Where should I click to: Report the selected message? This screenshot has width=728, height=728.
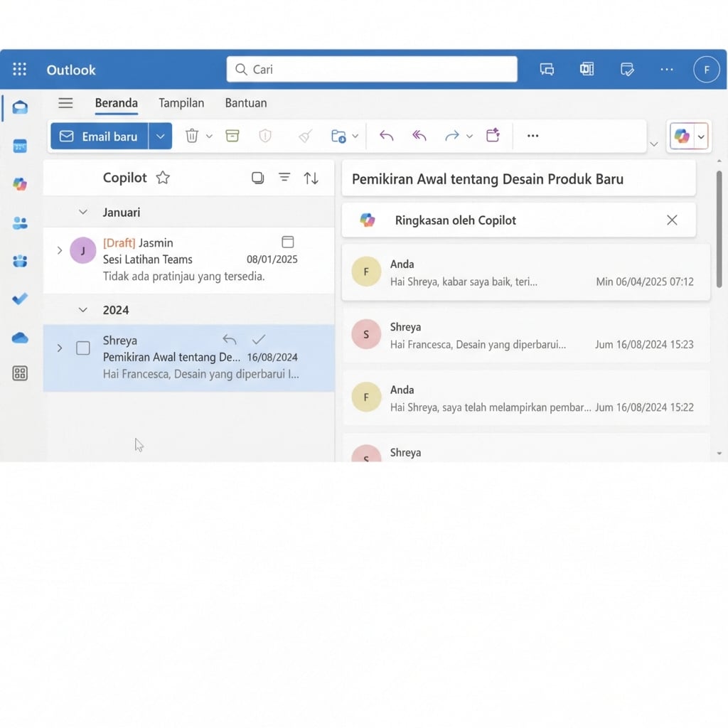pyautogui.click(x=265, y=136)
